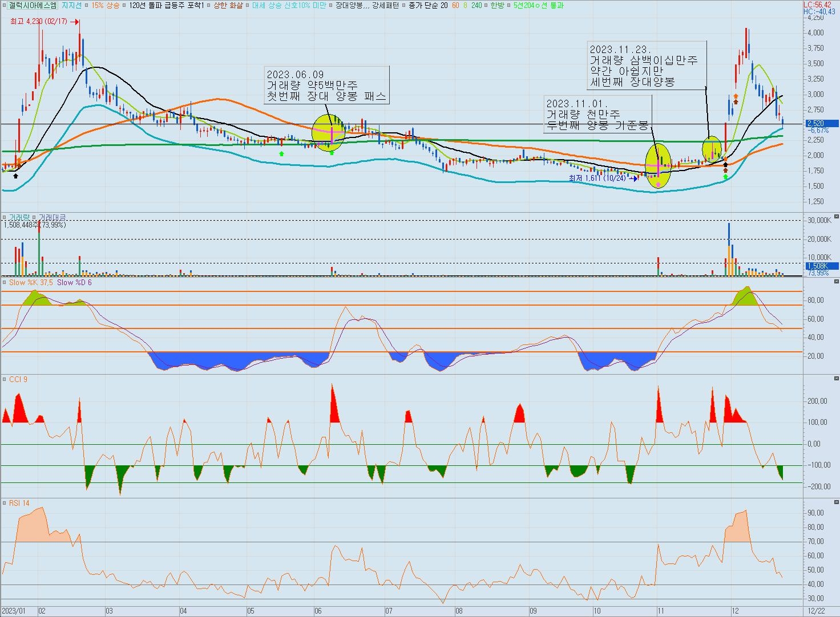Close the Slow stochastic pane with its X icon
The image size is (840, 617).
[x=837, y=282]
